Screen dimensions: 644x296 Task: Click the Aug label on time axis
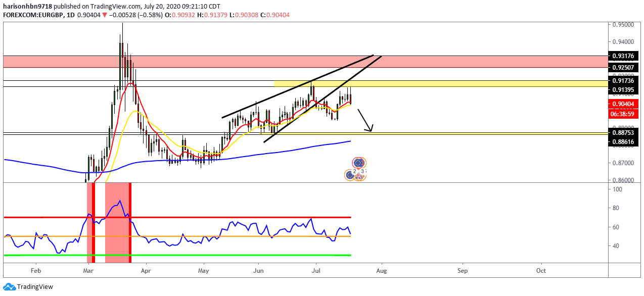click(382, 271)
